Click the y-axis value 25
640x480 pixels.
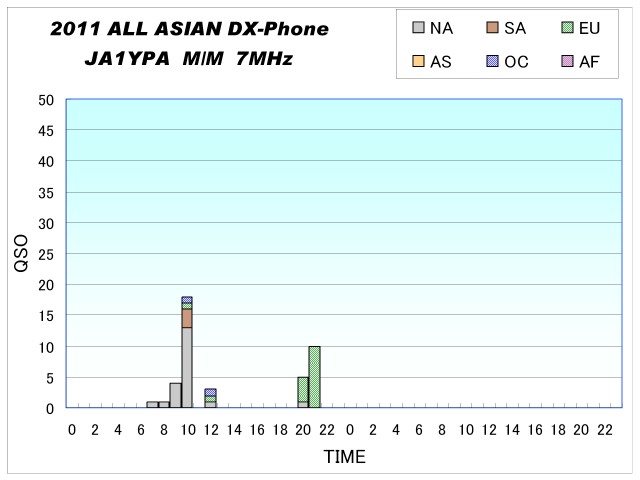coord(46,255)
